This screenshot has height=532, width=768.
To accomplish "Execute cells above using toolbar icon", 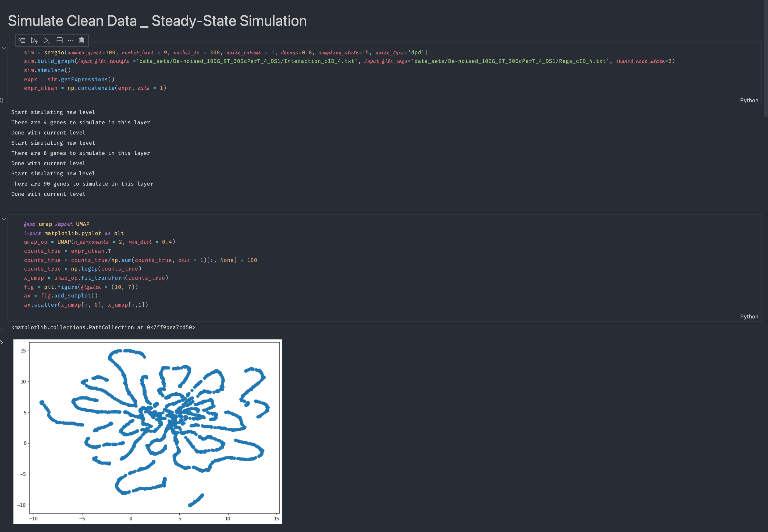I will 34,40.
